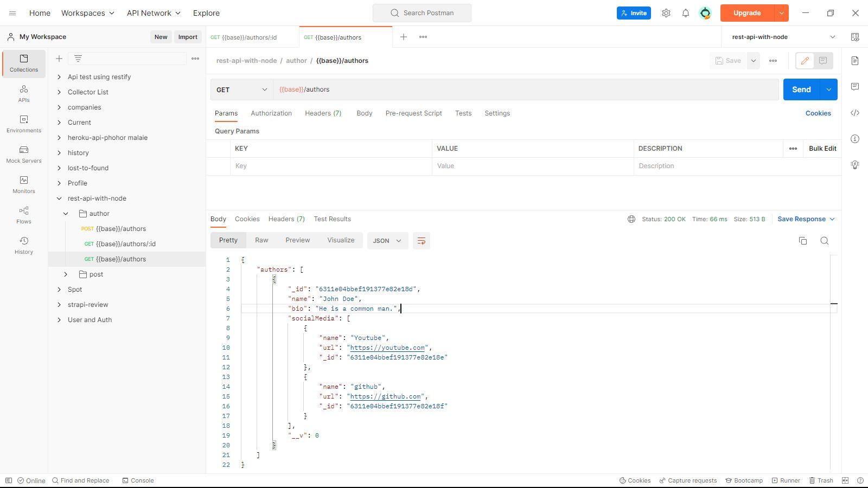
Task: Toggle line wrap in response viewer
Action: click(x=422, y=241)
